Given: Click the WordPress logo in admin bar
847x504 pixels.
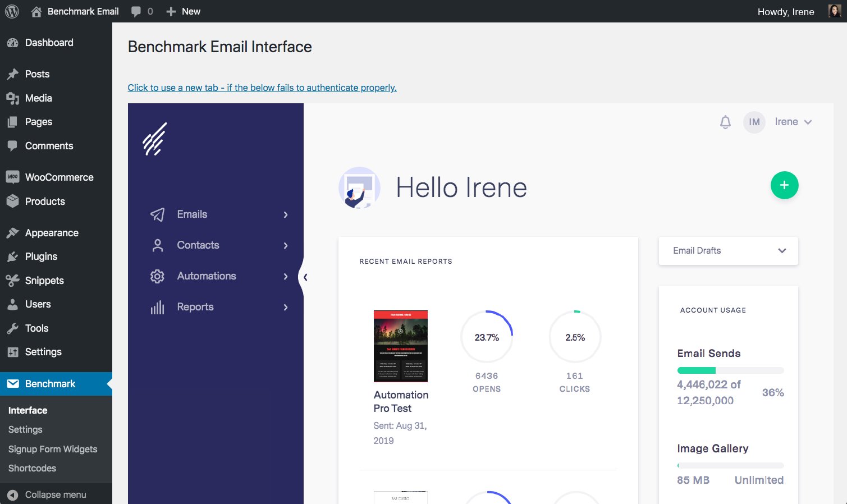Looking at the screenshot, I should 12,11.
